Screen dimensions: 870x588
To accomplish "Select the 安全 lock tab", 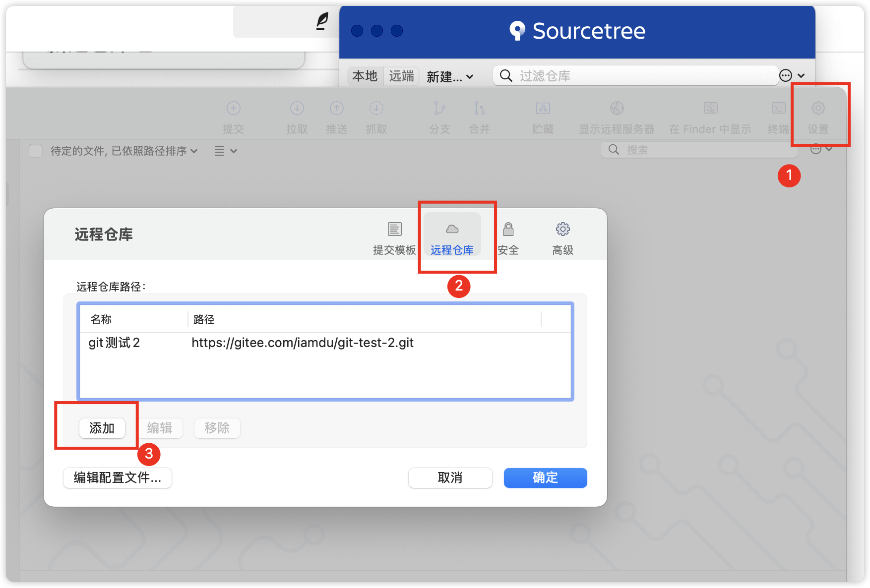I will 508,238.
